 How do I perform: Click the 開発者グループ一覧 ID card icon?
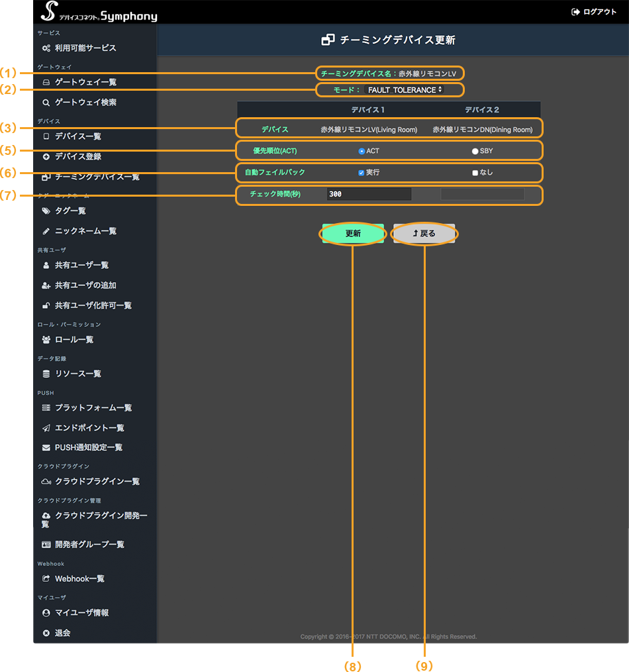(x=46, y=545)
